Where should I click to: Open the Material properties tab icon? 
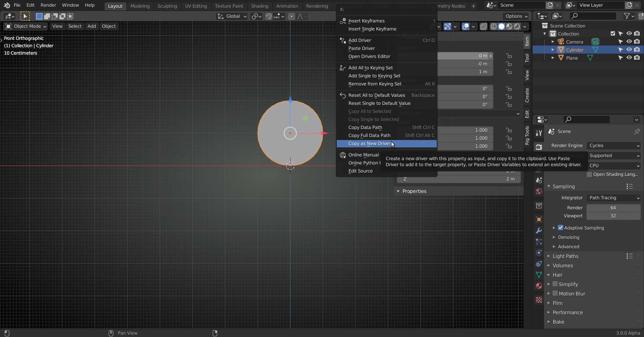tap(539, 286)
